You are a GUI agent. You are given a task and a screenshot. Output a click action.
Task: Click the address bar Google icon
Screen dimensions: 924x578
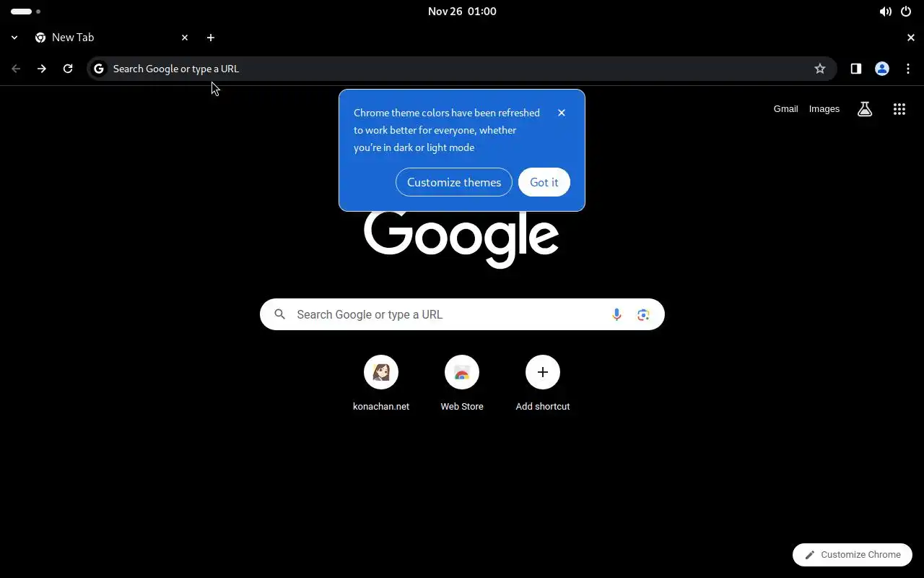[99, 69]
